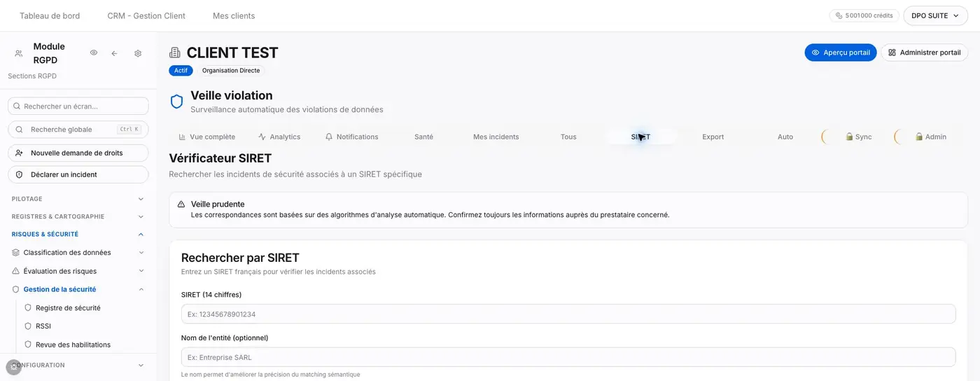980x381 pixels.
Task: Select the SIRET tab
Action: coord(640,137)
